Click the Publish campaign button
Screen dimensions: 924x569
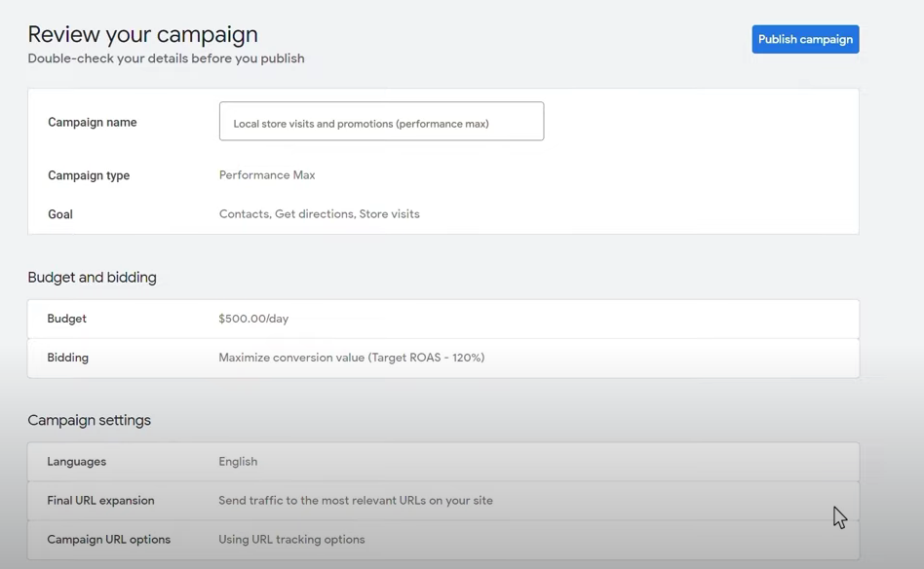(x=805, y=40)
